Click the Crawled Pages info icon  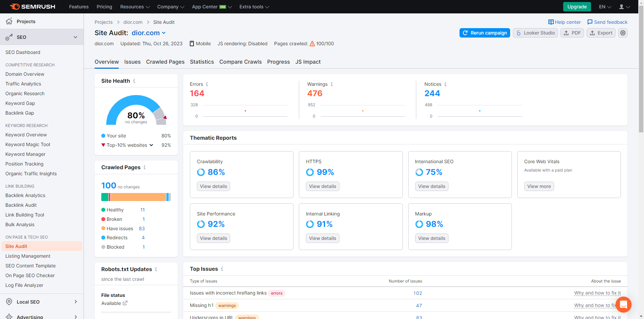tap(145, 167)
